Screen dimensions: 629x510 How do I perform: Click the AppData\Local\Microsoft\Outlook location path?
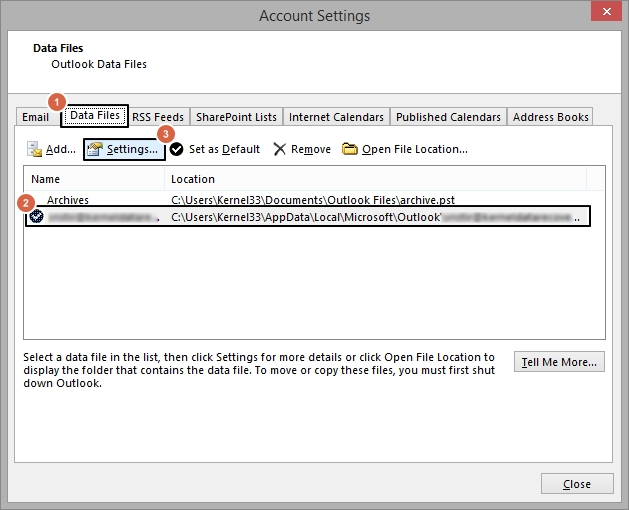[x=375, y=217]
